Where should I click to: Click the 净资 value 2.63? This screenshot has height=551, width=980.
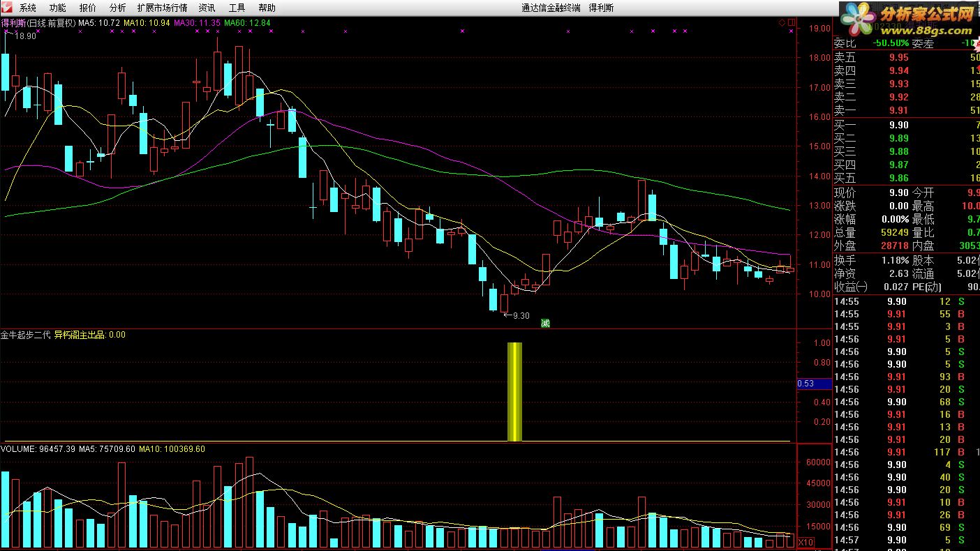coord(899,273)
